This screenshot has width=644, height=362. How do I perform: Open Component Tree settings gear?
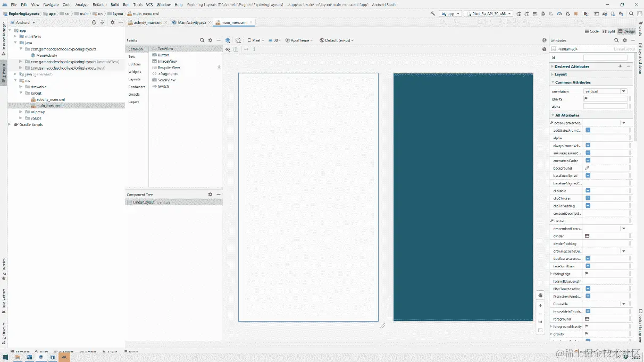[210, 195]
